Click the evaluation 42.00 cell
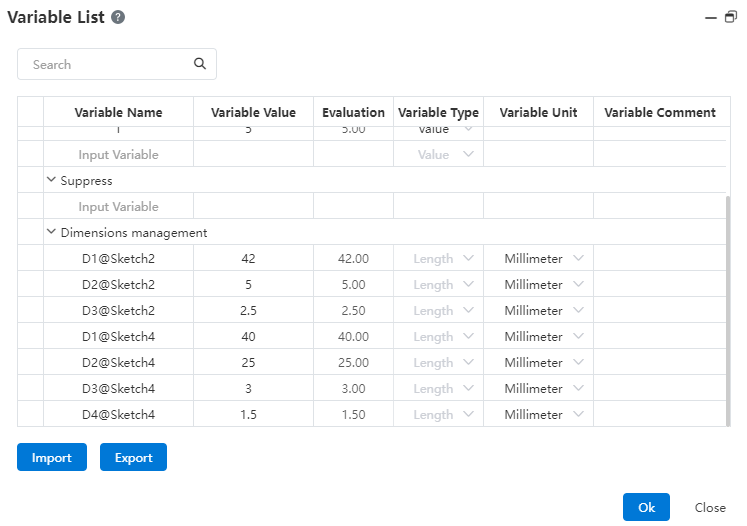 353,258
